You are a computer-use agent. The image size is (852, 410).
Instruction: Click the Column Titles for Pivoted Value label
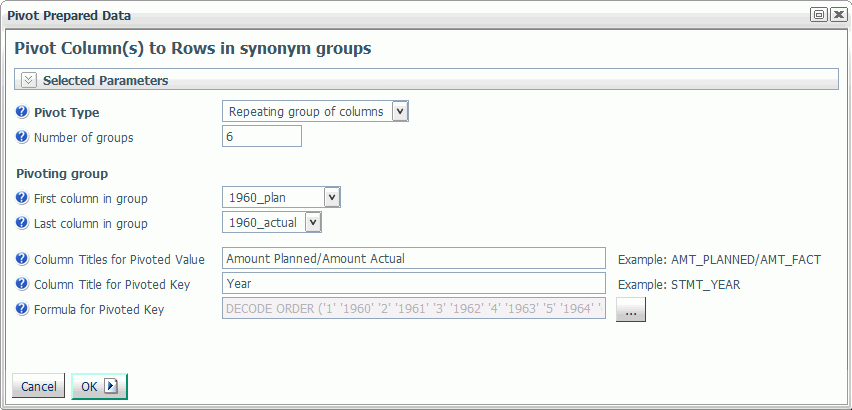click(120, 260)
